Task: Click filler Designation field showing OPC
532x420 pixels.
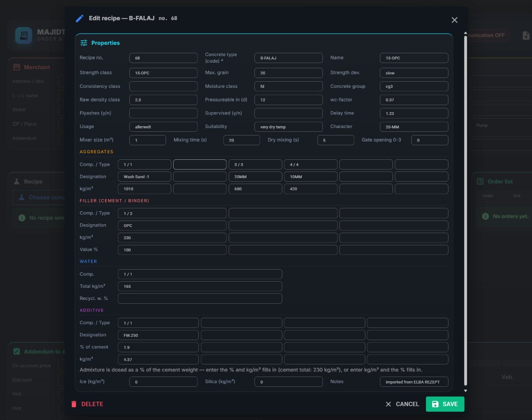Action: point(172,226)
